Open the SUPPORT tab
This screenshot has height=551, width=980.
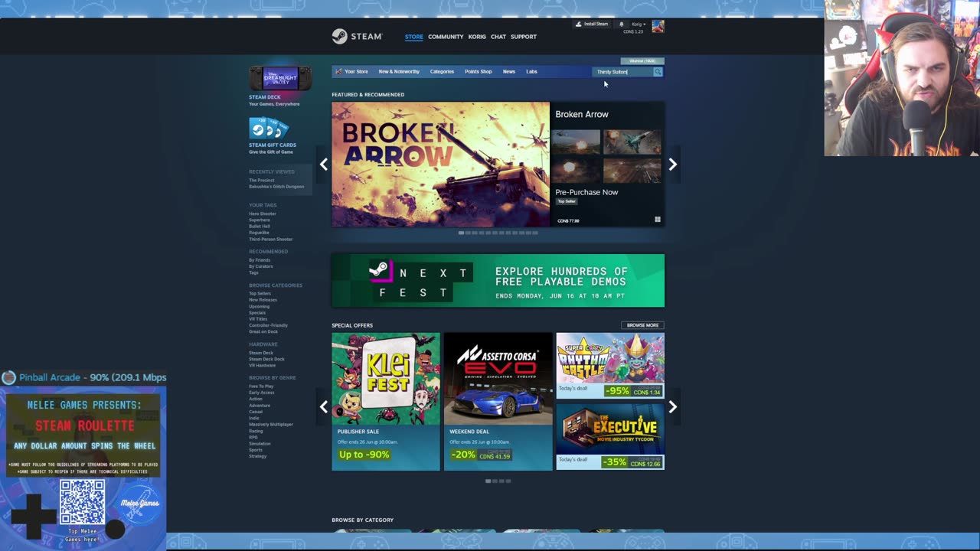tap(524, 37)
